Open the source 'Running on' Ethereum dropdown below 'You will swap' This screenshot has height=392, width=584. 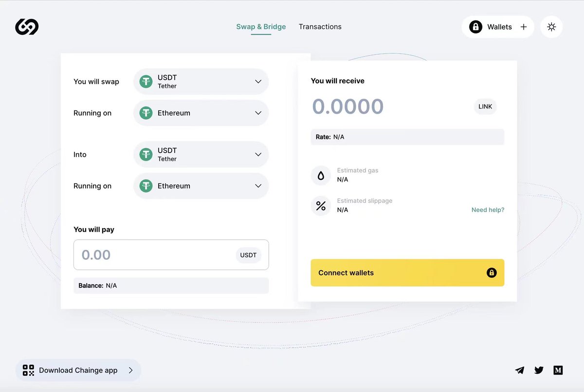(201, 113)
